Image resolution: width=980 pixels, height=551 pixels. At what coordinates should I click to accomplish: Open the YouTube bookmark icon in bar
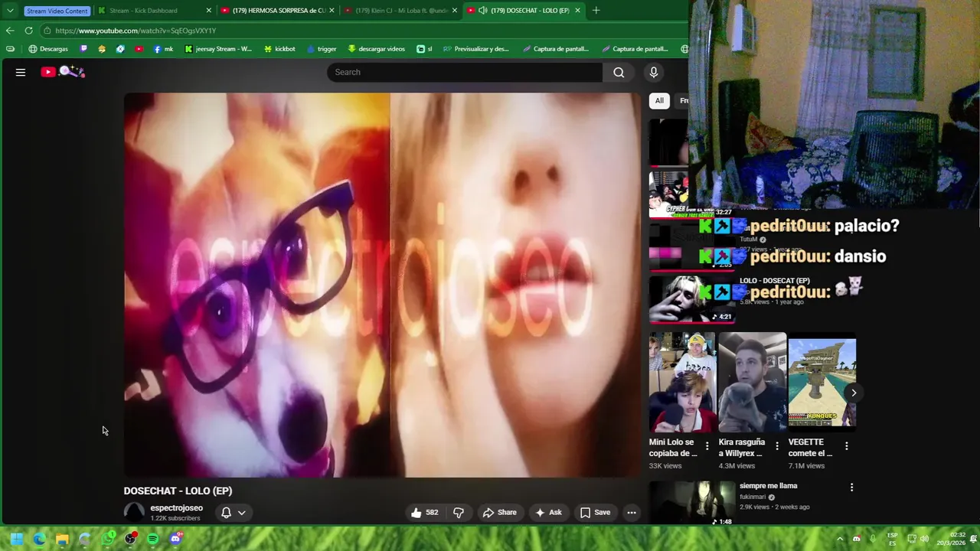click(139, 49)
